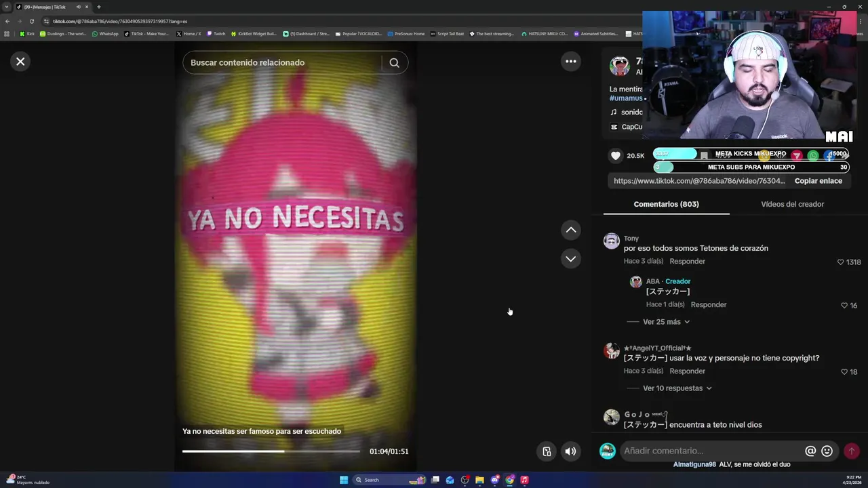The image size is (868, 488).
Task: Seek the video progress bar
Action: (x=271, y=451)
